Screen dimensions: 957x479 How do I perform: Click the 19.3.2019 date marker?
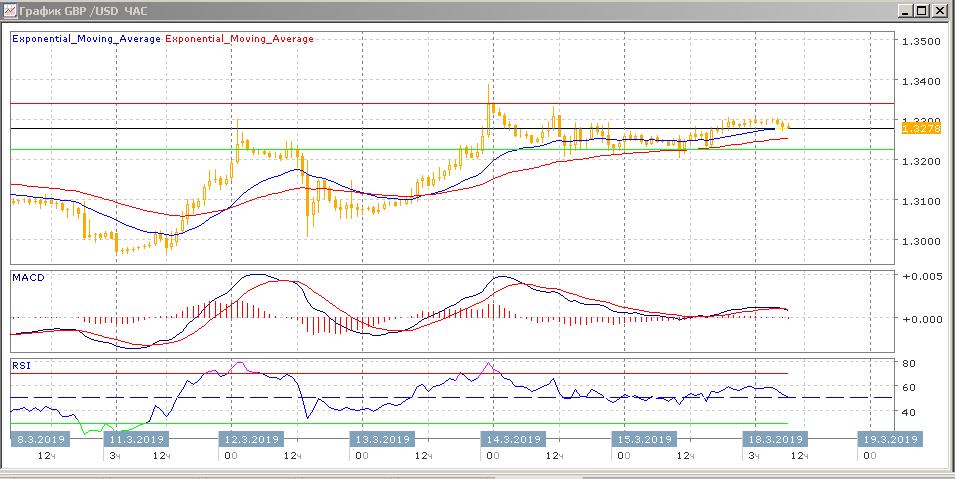tap(889, 439)
